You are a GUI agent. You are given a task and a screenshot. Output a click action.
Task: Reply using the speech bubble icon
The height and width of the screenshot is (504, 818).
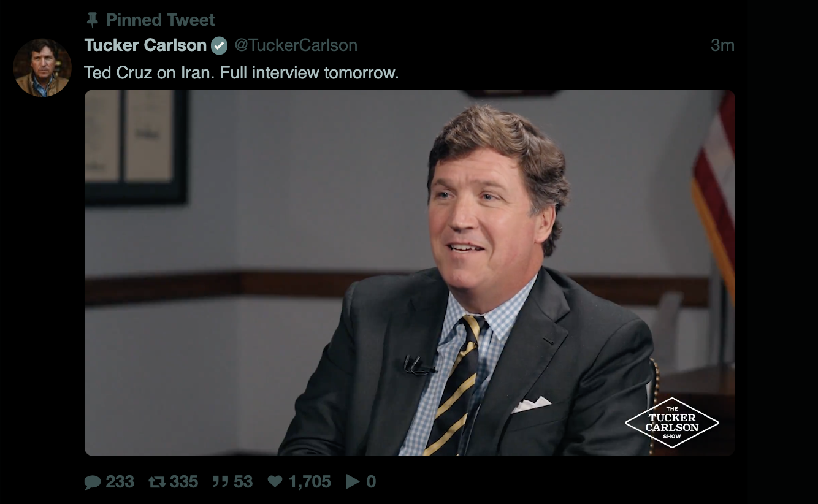(x=93, y=482)
